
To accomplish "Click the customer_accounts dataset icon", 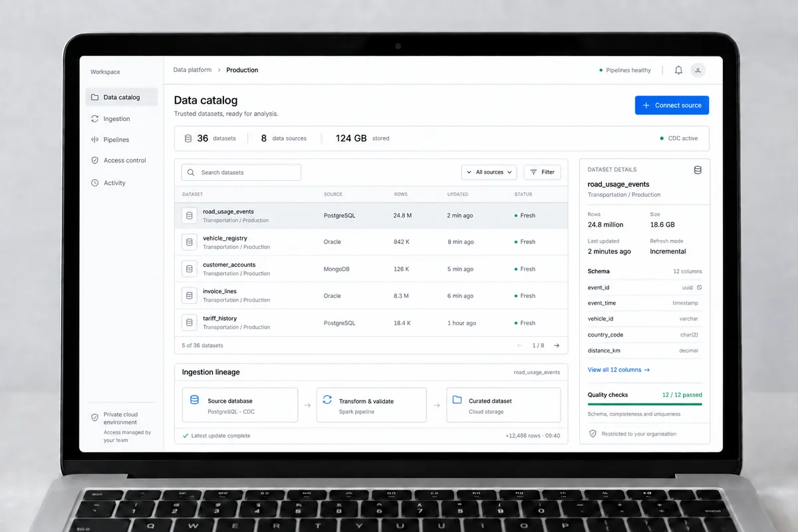I will (190, 269).
